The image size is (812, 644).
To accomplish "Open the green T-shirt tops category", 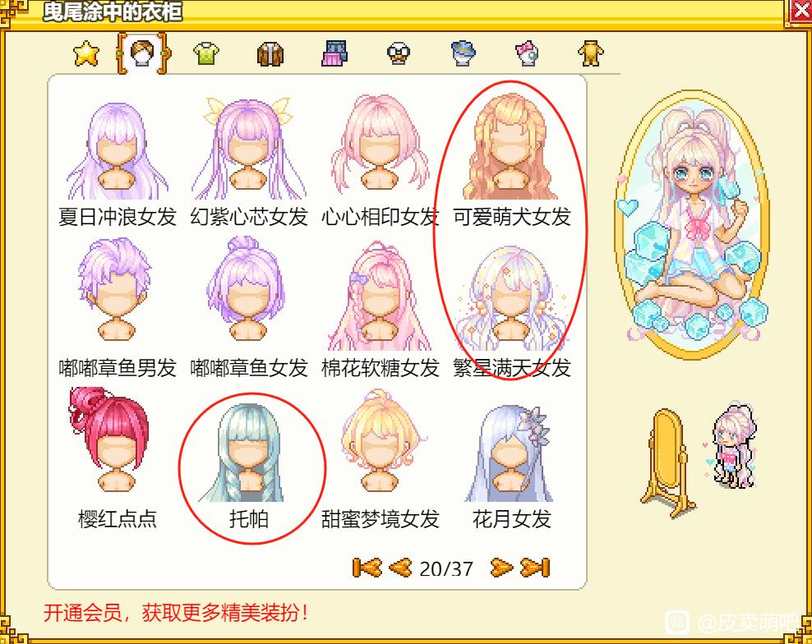I will point(206,53).
